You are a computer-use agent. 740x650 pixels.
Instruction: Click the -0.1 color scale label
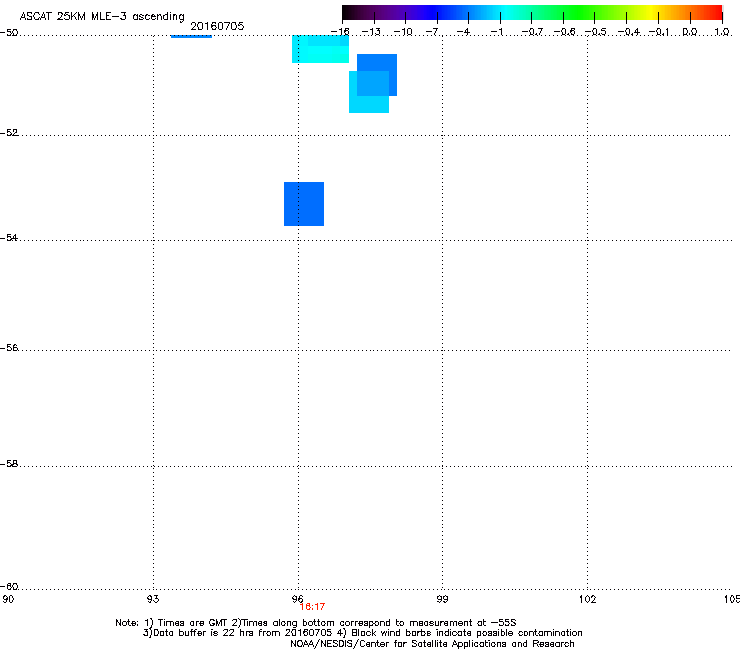pos(659,32)
